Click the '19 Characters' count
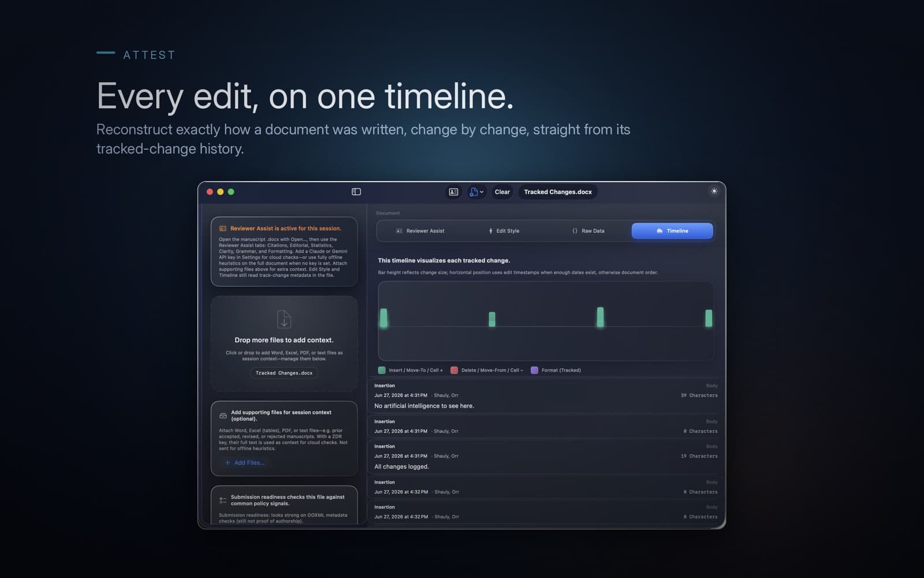The width and height of the screenshot is (924, 578). pyautogui.click(x=699, y=456)
